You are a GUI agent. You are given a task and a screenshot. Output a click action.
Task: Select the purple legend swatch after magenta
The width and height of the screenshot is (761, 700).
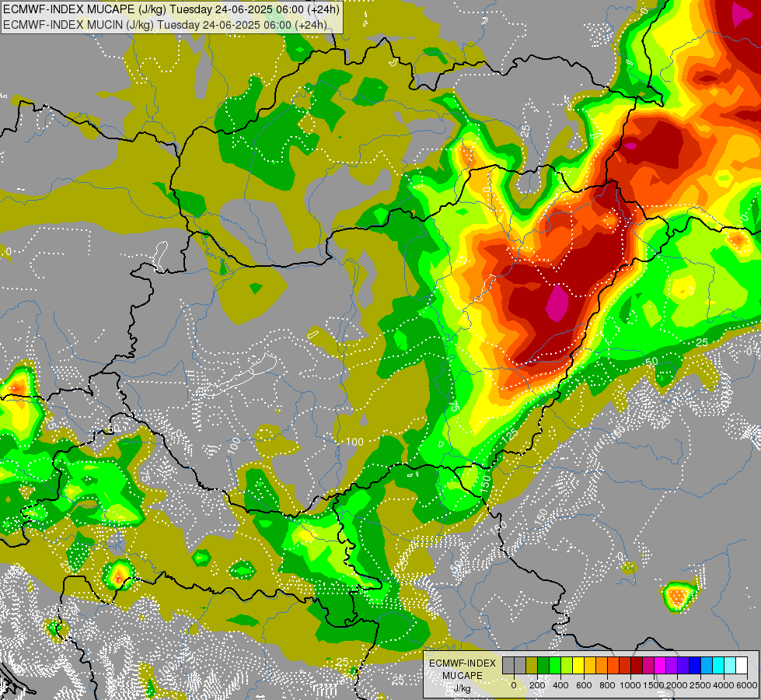672,665
